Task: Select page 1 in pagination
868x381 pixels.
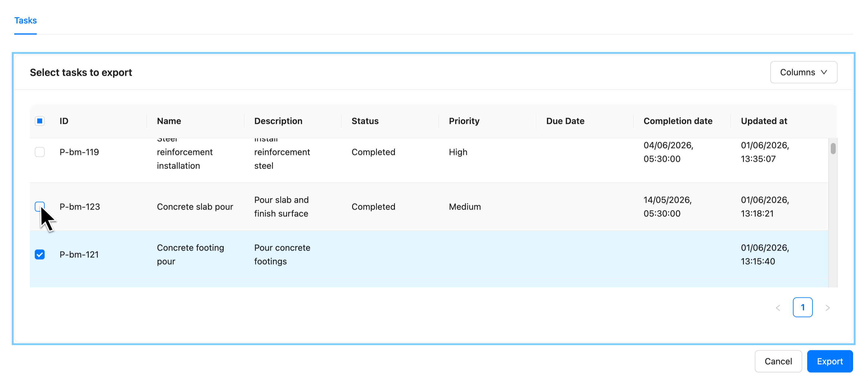Action: pyautogui.click(x=803, y=307)
